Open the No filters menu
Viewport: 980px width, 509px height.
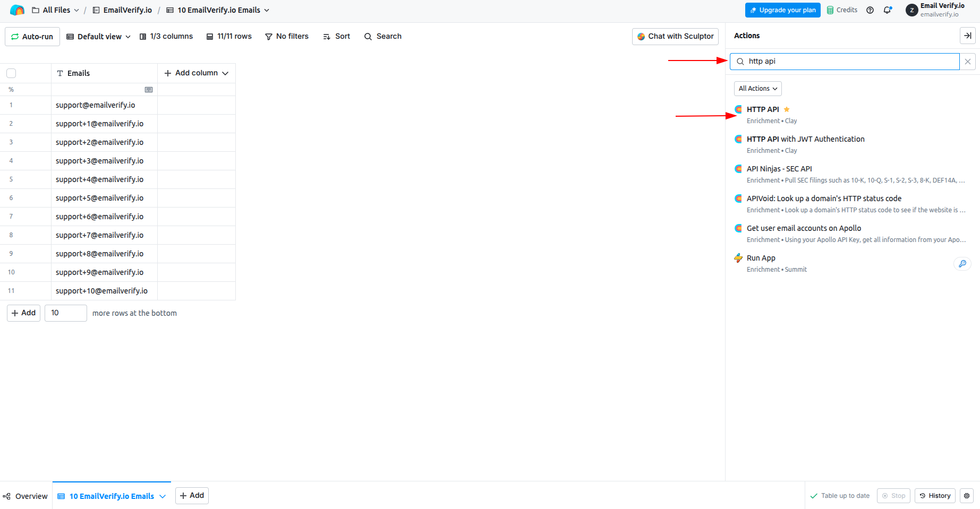pos(287,37)
